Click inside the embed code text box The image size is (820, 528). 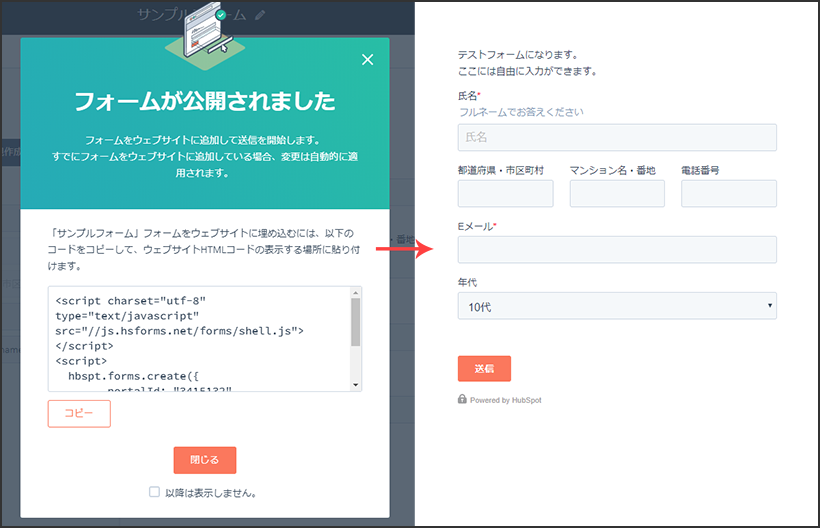(x=199, y=339)
